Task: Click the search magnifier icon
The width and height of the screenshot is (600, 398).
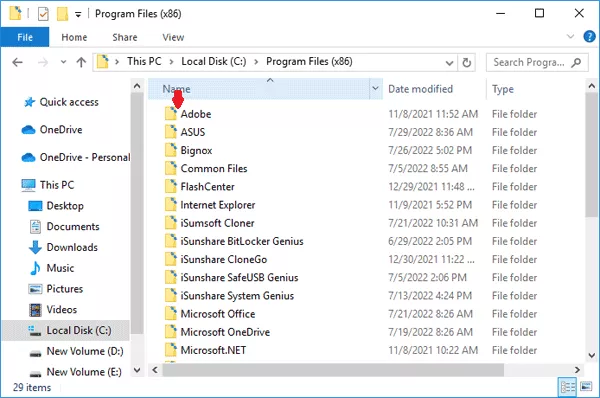Action: (576, 62)
